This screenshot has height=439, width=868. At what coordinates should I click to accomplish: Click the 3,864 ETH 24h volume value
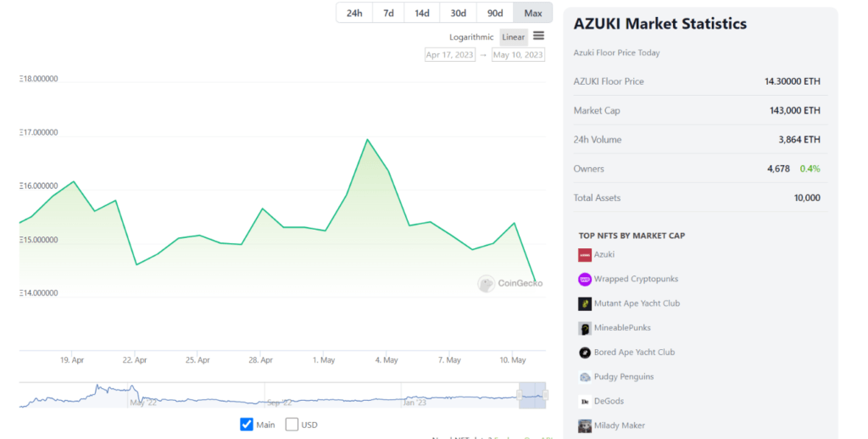click(x=799, y=140)
